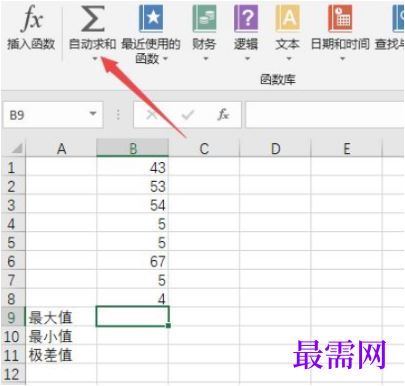This screenshot has height=386, width=405.
Task: Open the Name Box dropdown arrow
Action: click(93, 114)
